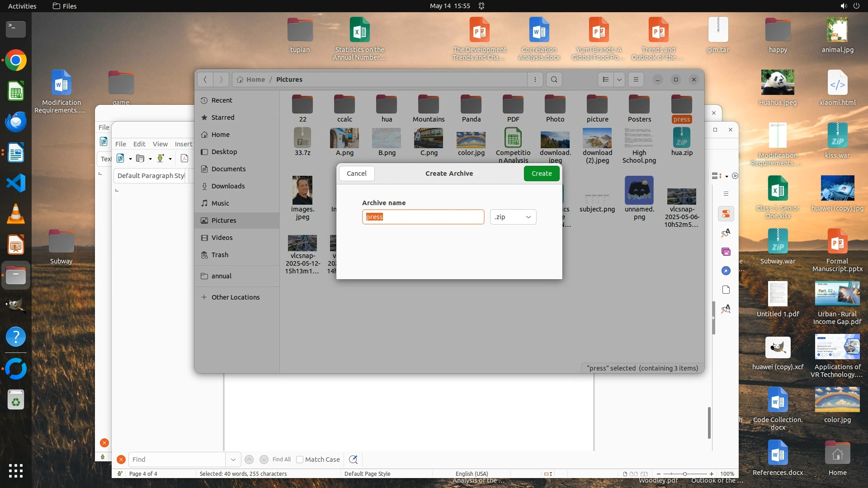Viewport: 868px width, 488px height.
Task: Go back with the Files back arrow
Action: tap(205, 80)
